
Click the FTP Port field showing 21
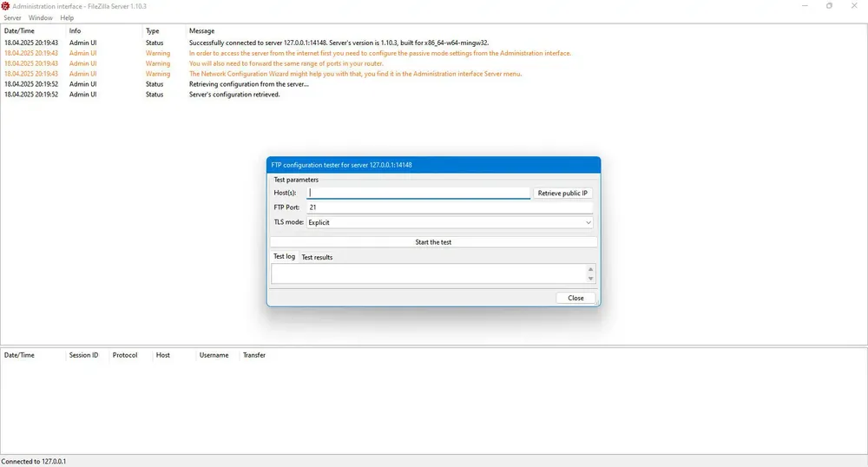pyautogui.click(x=450, y=207)
